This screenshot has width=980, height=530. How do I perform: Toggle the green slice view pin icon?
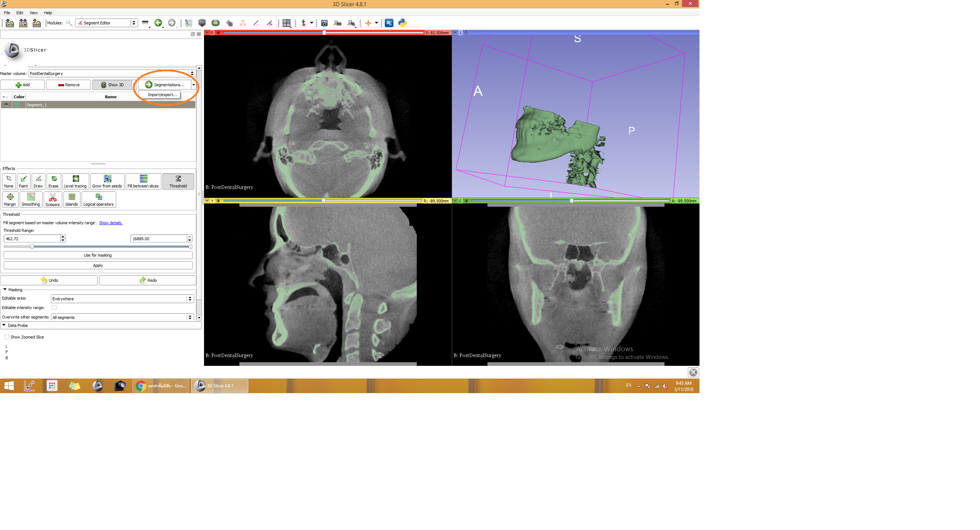pyautogui.click(x=455, y=201)
